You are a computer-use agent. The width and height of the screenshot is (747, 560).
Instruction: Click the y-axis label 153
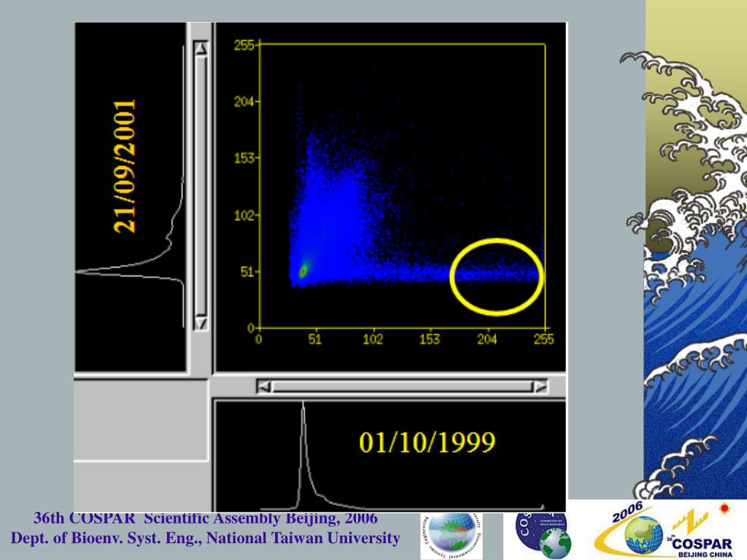pos(245,158)
